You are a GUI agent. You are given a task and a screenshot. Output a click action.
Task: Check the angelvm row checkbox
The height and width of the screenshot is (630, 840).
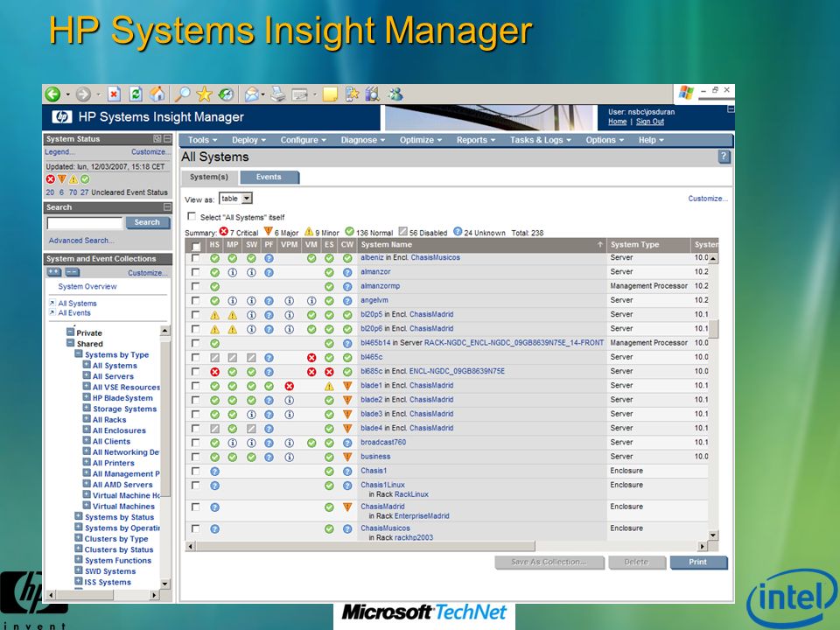[x=195, y=300]
